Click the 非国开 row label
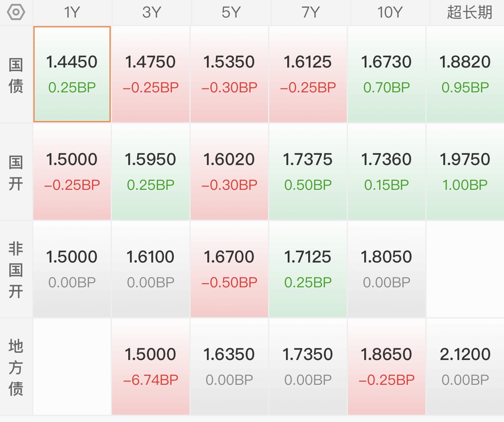 [16, 270]
